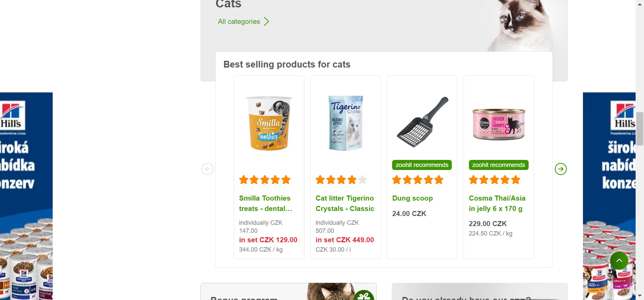Click star rating under Dung scoop badge

(418, 180)
